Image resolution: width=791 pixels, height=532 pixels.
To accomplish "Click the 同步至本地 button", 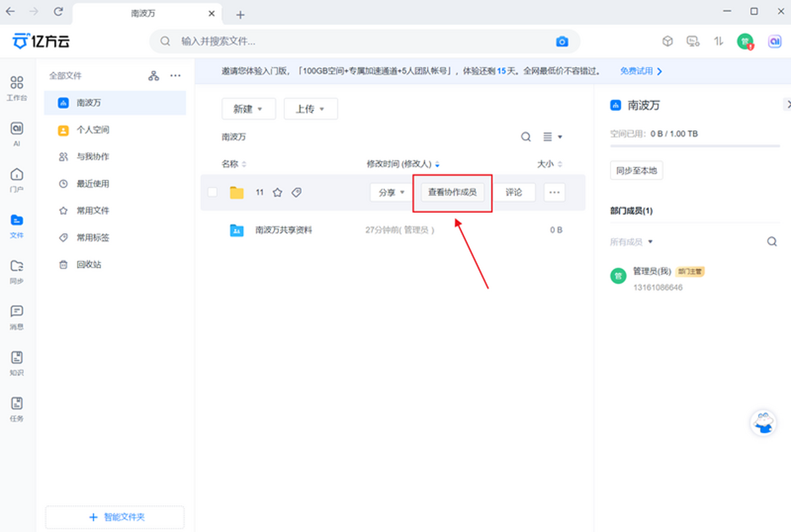I will (x=636, y=171).
